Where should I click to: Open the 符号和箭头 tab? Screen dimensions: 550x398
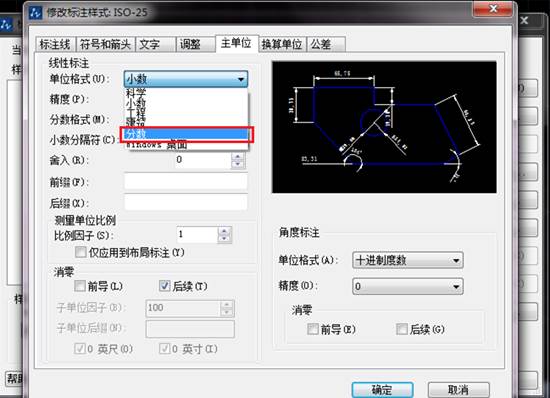pos(105,45)
